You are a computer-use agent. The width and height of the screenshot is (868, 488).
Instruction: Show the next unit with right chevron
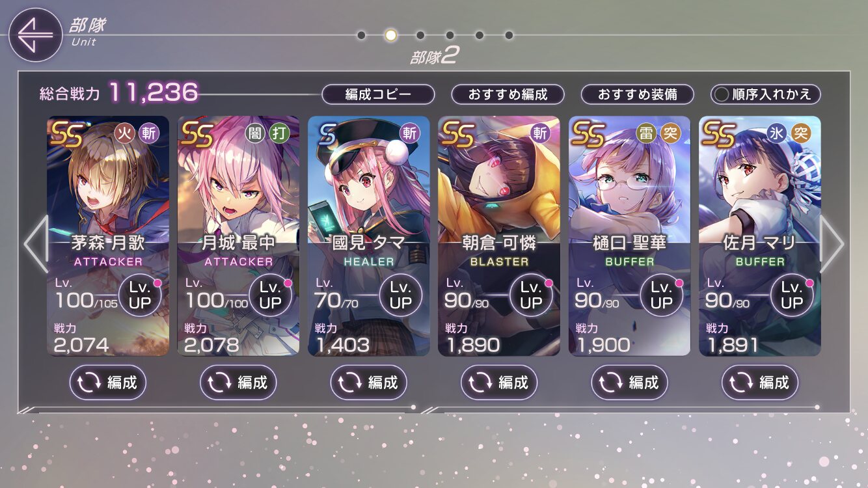pos(832,244)
